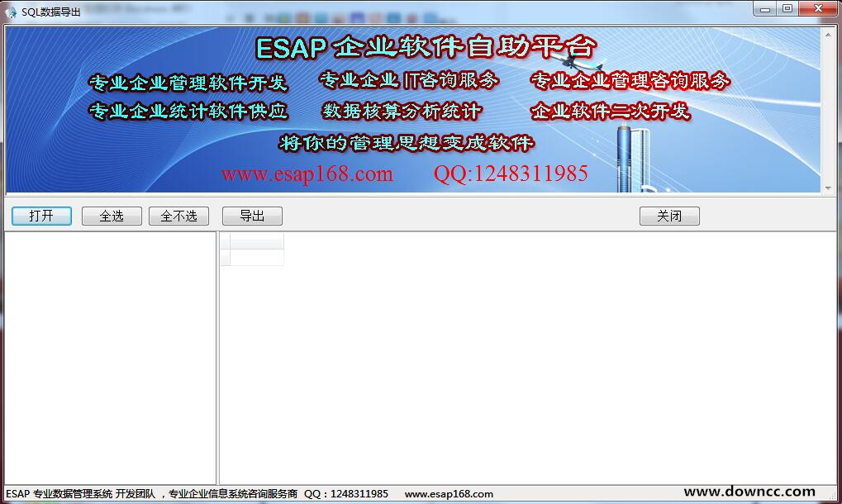Click the www.esap168.com status bar text
This screenshot has width=842, height=504.
449,494
